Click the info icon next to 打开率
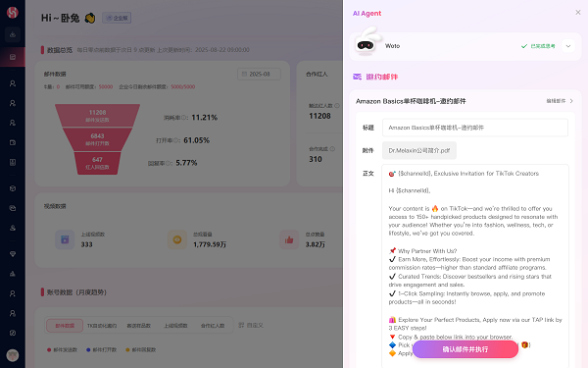Screen dimensions: 588x368 tap(176, 140)
